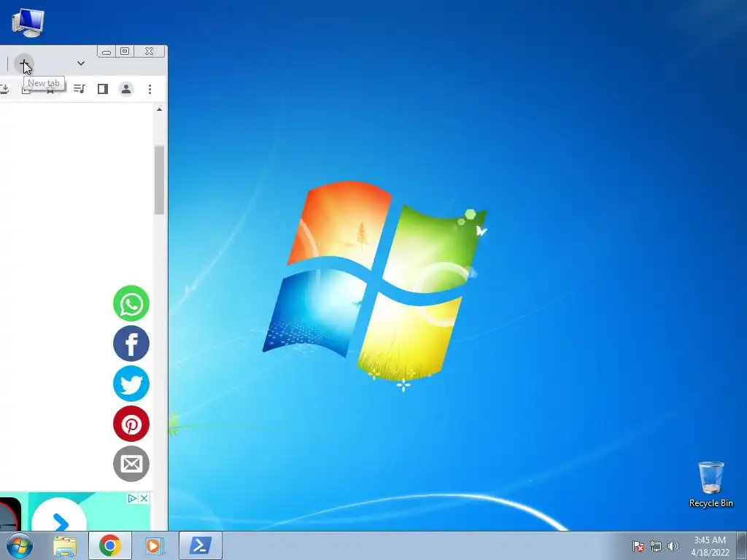The width and height of the screenshot is (747, 560).
Task: Share the page via WhatsApp
Action: click(131, 303)
